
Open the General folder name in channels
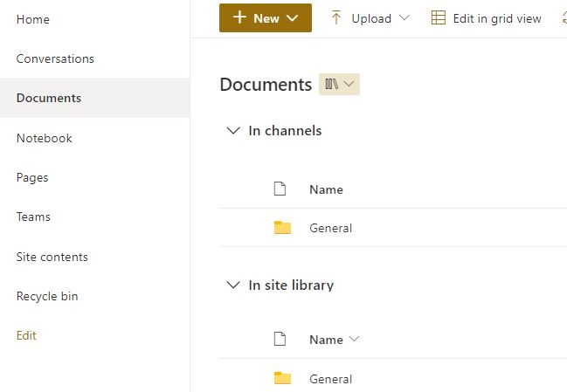tap(330, 228)
